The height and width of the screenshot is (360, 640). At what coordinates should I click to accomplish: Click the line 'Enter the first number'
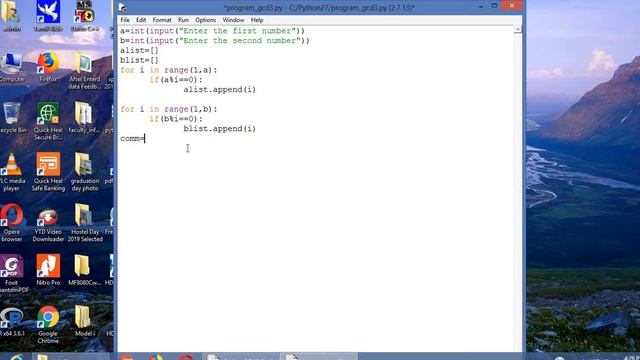(212, 31)
